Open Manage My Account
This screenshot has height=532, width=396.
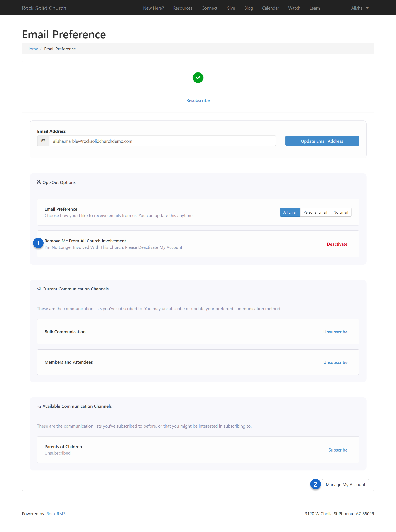click(x=345, y=485)
